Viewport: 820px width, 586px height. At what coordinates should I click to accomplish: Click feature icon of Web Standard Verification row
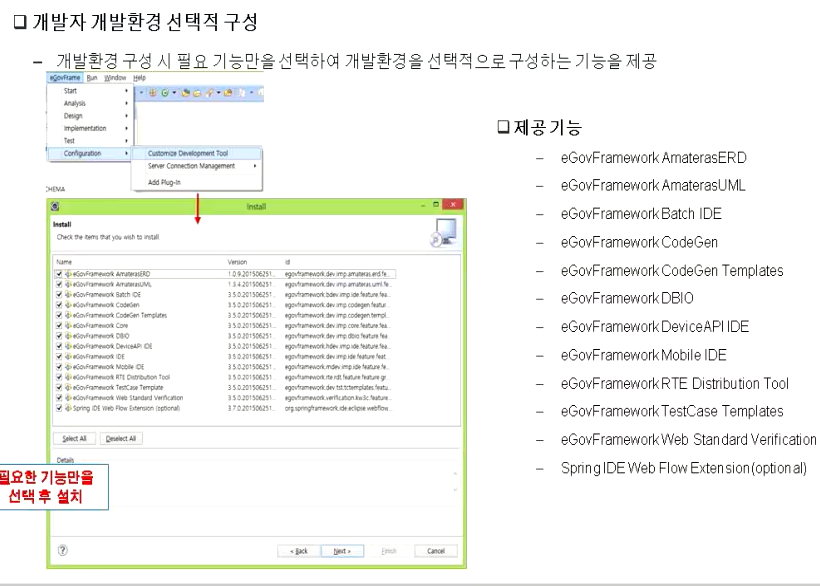[x=68, y=398]
